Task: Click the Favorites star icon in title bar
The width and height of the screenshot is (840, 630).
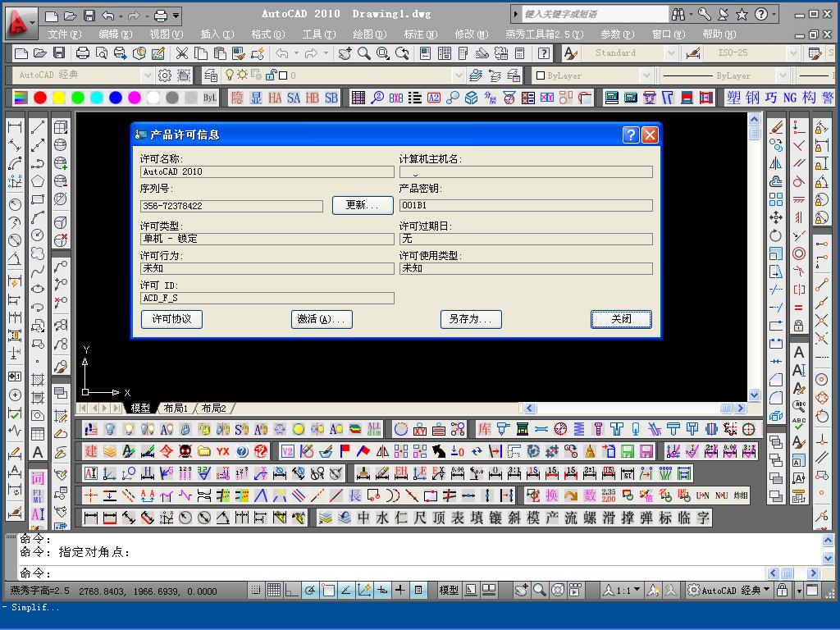Action: (x=742, y=15)
